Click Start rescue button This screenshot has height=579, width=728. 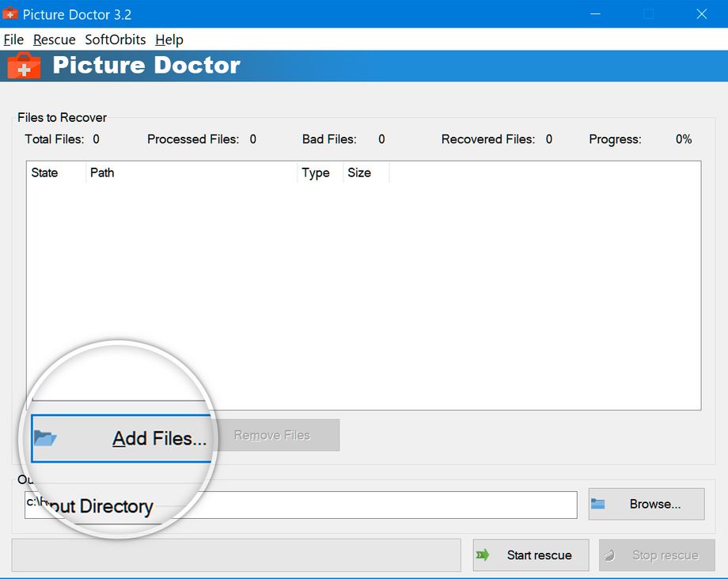click(531, 555)
